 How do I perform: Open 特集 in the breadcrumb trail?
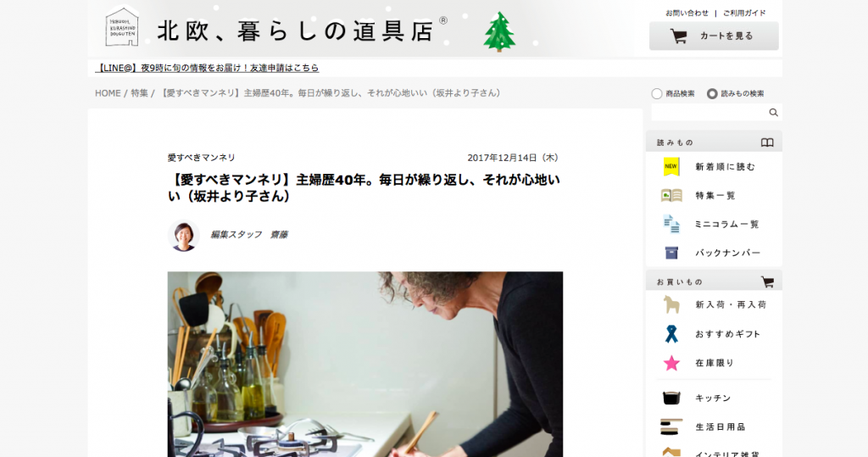(140, 93)
